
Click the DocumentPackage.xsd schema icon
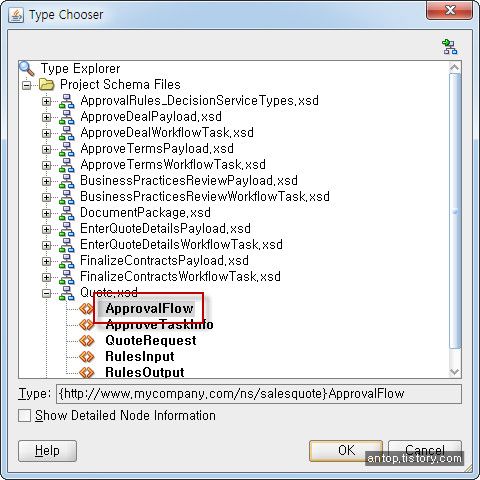point(67,213)
